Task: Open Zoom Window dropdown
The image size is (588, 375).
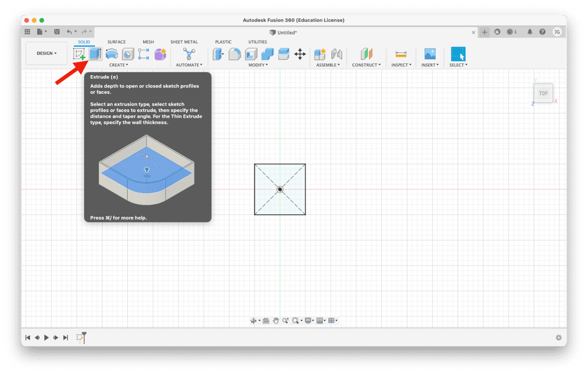Action: (x=296, y=321)
